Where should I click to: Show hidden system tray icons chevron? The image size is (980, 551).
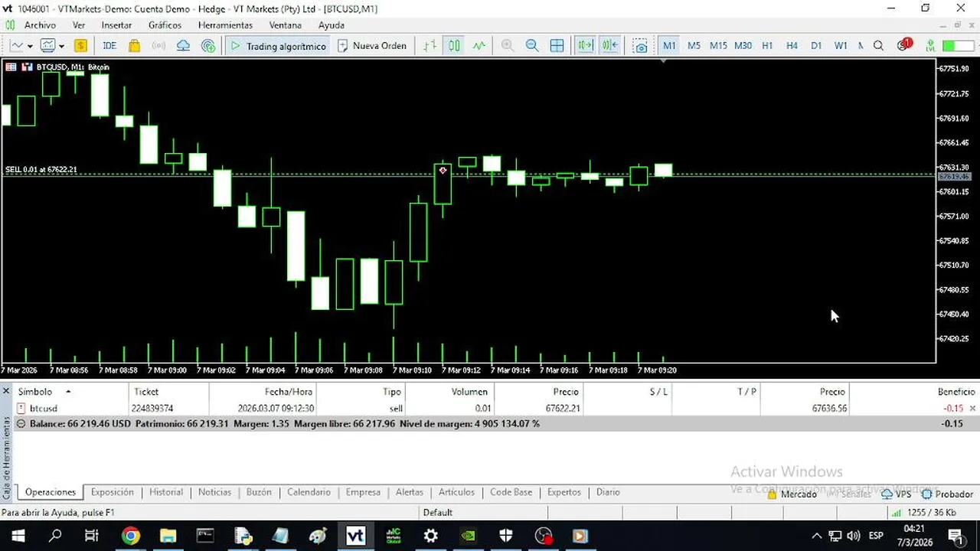[x=817, y=536]
